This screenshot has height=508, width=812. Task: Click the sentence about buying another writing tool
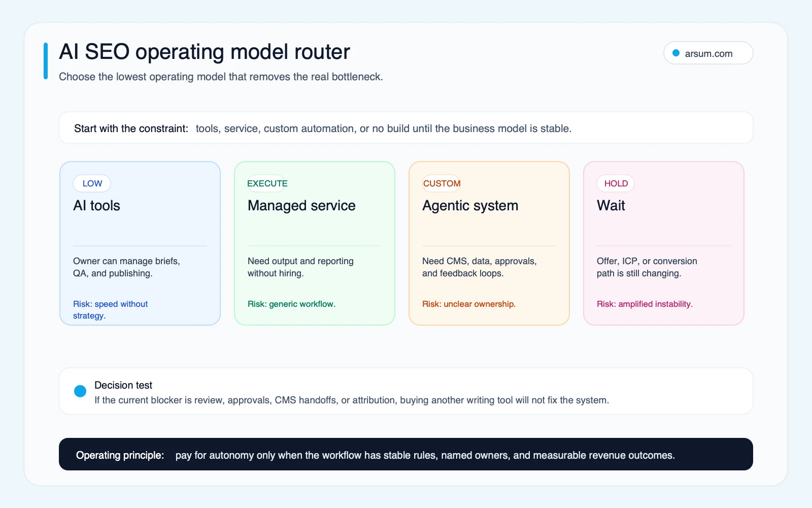pos(352,400)
